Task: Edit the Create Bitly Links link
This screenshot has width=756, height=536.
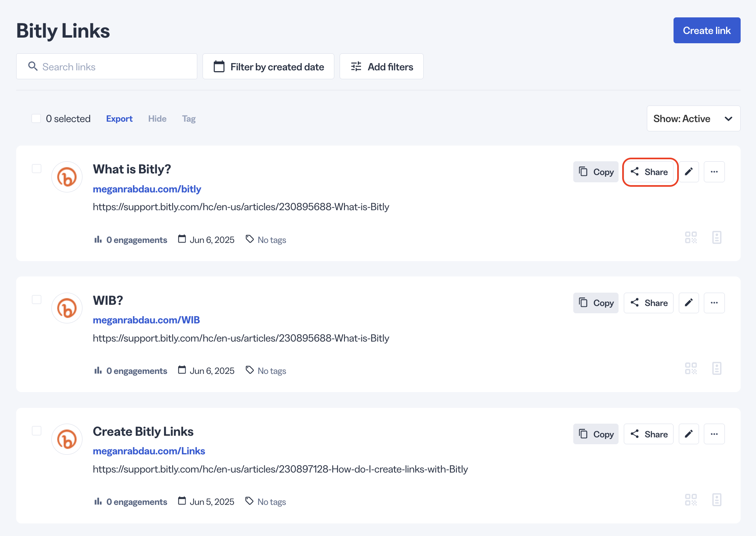Action: (688, 434)
